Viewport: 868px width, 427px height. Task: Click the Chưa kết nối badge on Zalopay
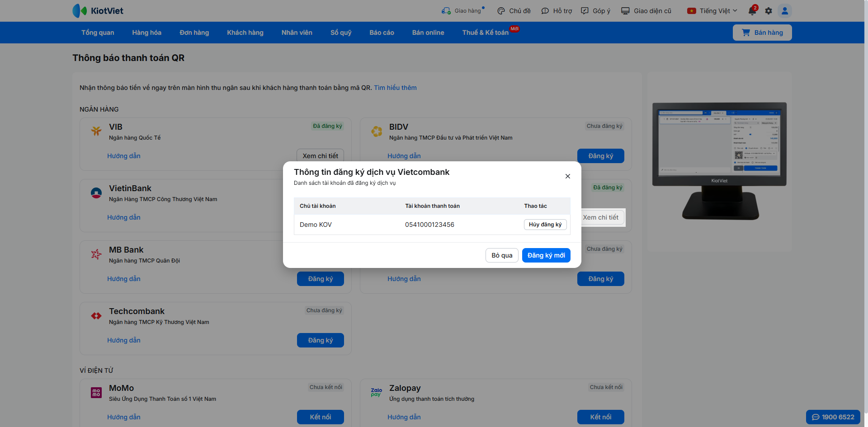click(x=606, y=387)
